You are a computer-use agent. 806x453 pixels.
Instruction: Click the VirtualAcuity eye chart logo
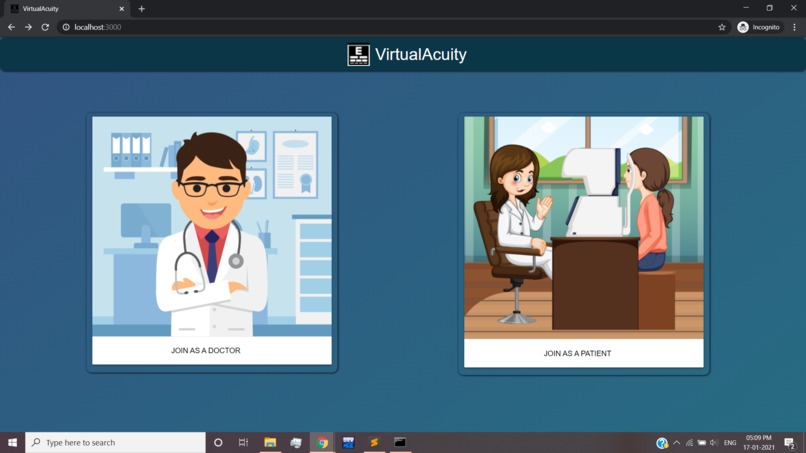358,55
